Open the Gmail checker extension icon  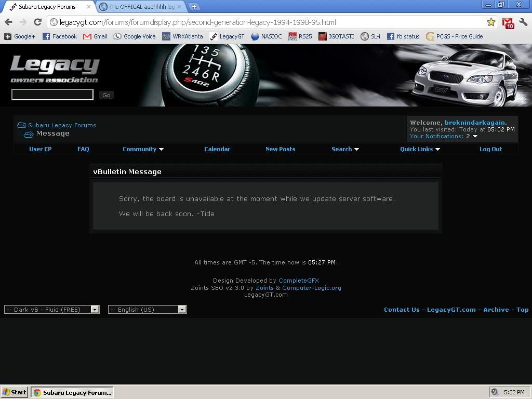pos(508,23)
